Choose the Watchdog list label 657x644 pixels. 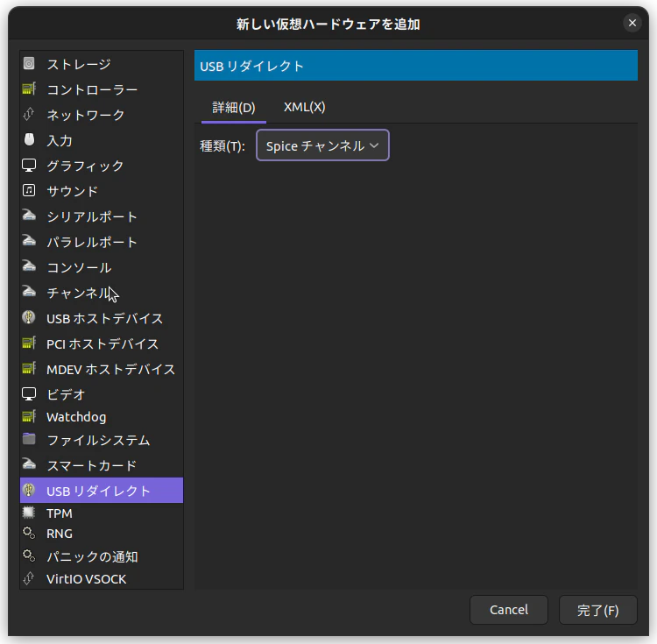click(76, 417)
